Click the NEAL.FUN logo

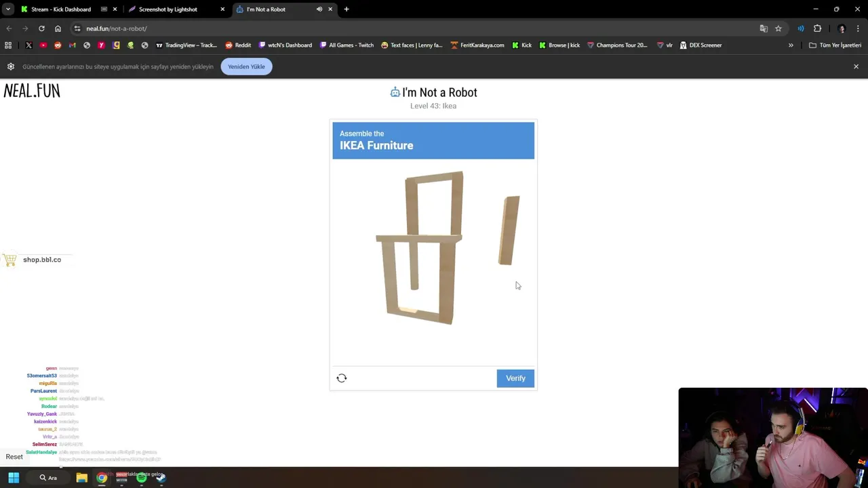coord(32,90)
